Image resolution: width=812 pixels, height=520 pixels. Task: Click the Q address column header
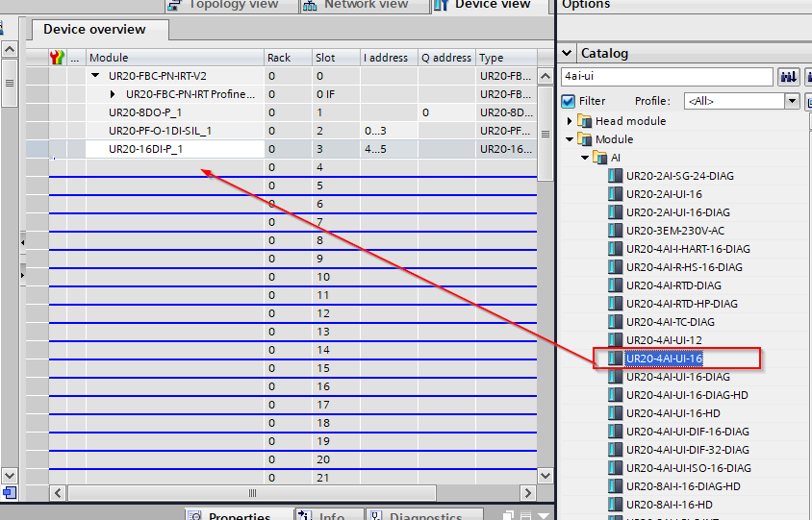click(x=446, y=58)
